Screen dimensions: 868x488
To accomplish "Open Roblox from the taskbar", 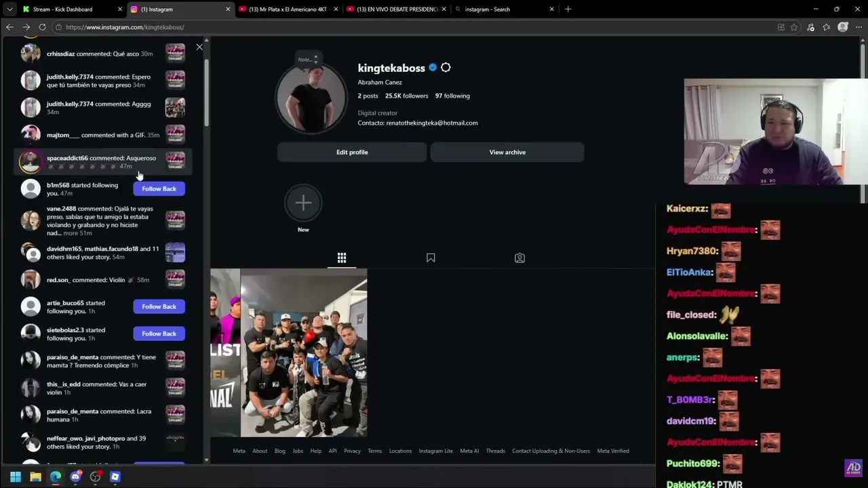I will (115, 476).
